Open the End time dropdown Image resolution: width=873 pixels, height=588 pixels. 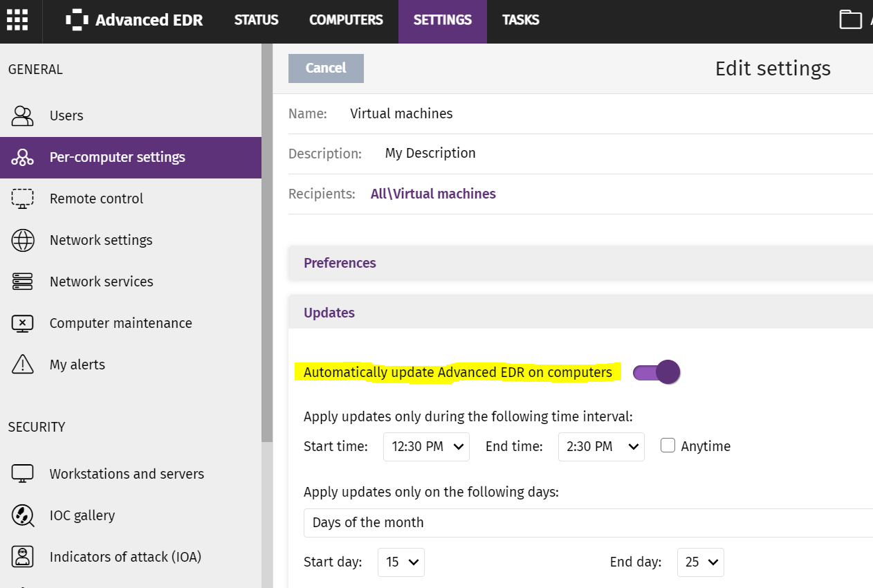[x=601, y=447]
